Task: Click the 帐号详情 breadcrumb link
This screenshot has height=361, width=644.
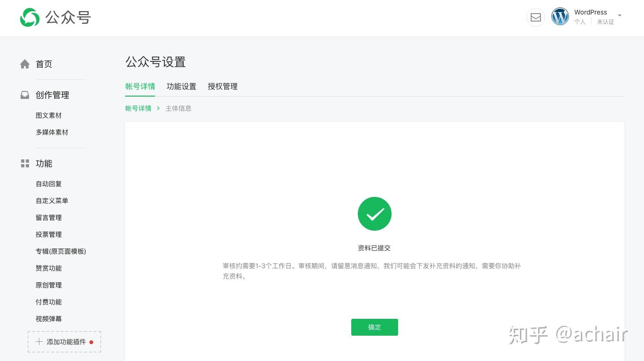Action: click(138, 108)
